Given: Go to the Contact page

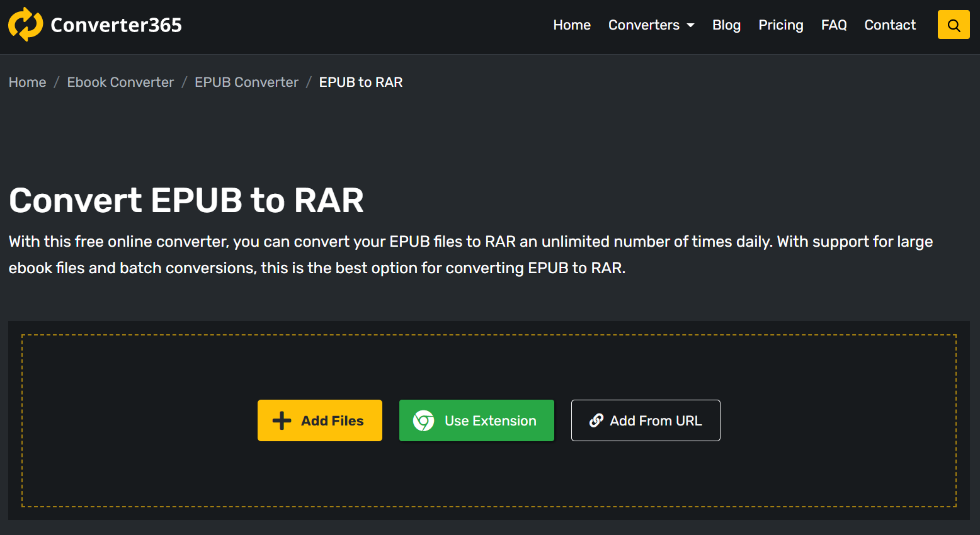Looking at the screenshot, I should (890, 25).
